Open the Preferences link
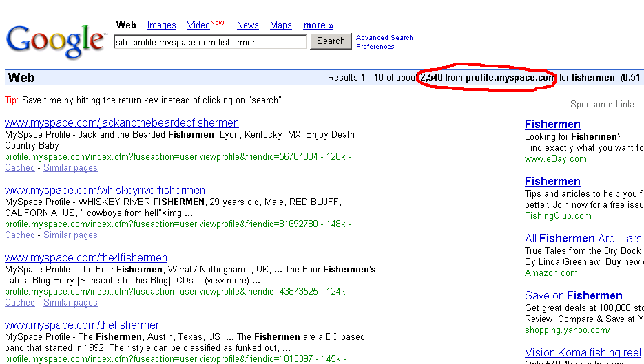The height and width of the screenshot is (364, 644). pyautogui.click(x=375, y=47)
